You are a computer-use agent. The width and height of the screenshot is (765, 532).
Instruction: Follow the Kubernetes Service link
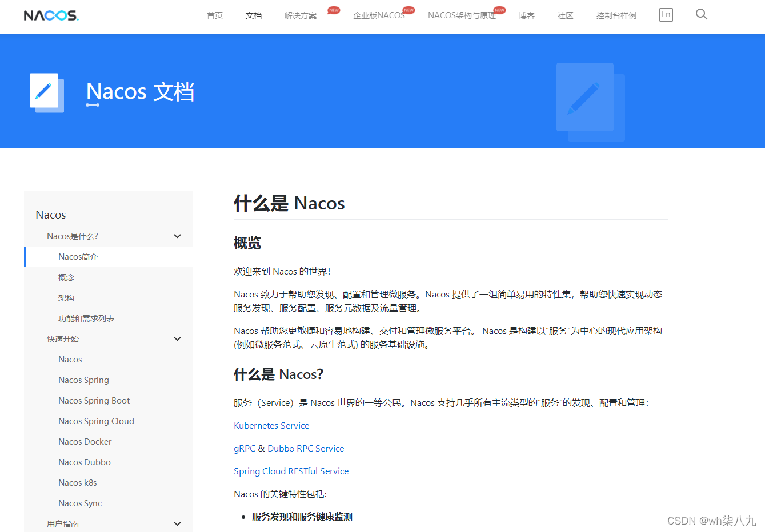click(x=271, y=426)
